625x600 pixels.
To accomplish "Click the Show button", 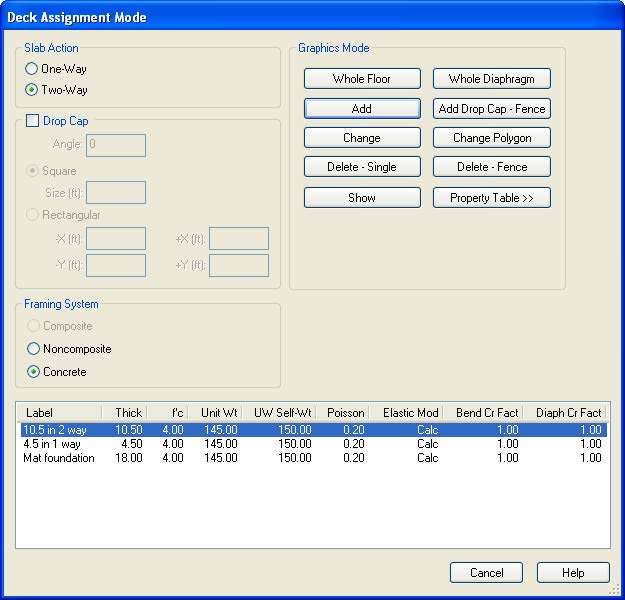I will click(362, 198).
